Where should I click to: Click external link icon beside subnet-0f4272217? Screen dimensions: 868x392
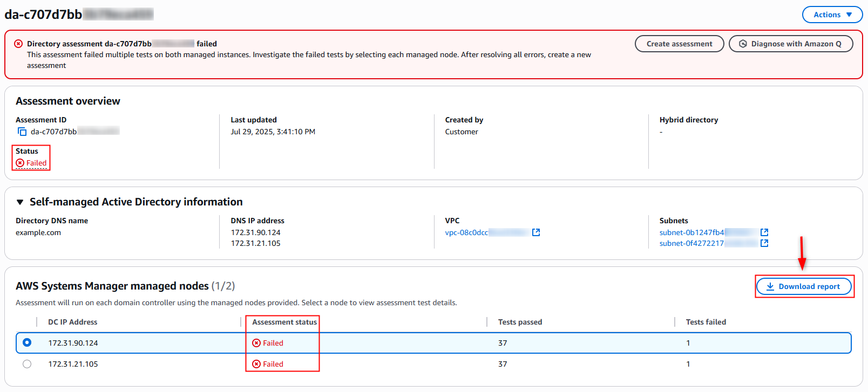(x=764, y=243)
